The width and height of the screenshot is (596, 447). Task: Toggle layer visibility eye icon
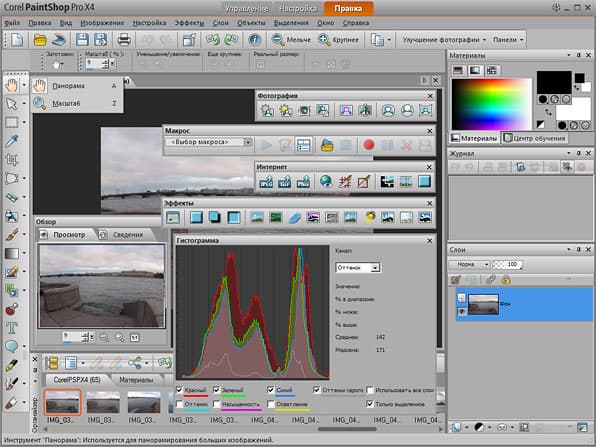coord(461,311)
